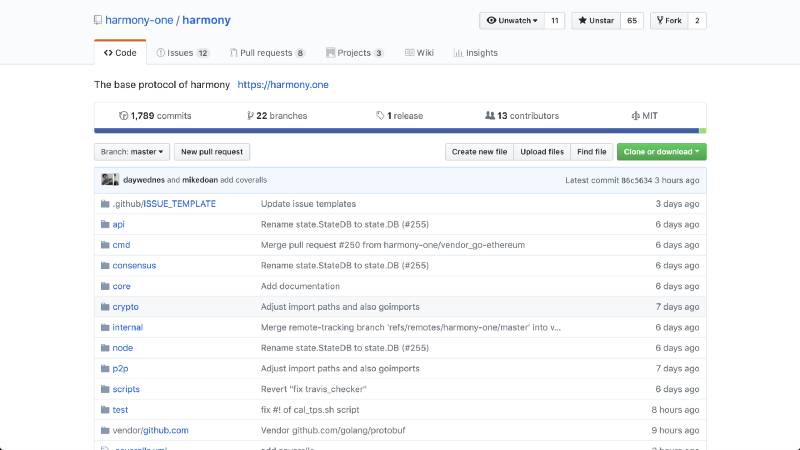This screenshot has width=800, height=450.
Task: Click the MIT license scale icon
Action: [x=635, y=116]
